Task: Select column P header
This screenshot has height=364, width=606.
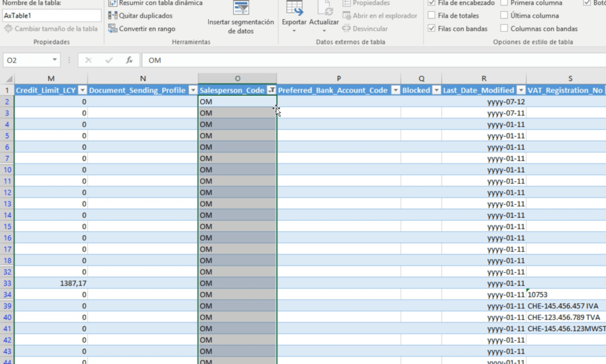Action: tap(339, 79)
